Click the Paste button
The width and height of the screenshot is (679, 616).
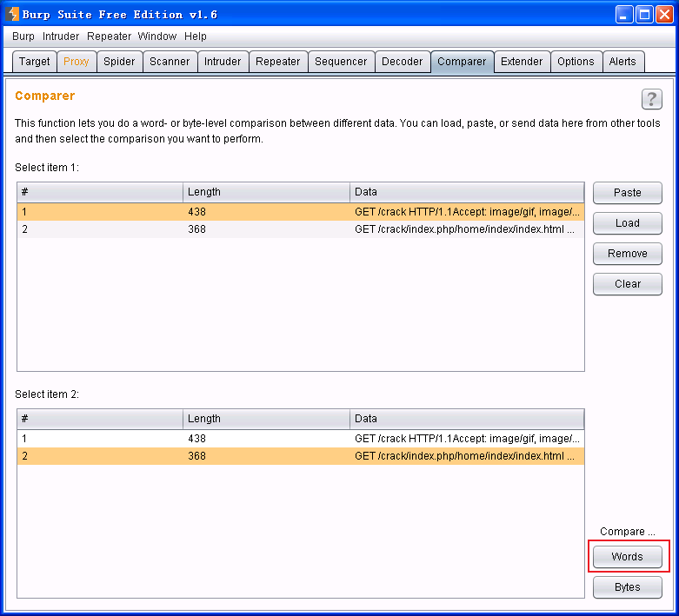pos(627,193)
